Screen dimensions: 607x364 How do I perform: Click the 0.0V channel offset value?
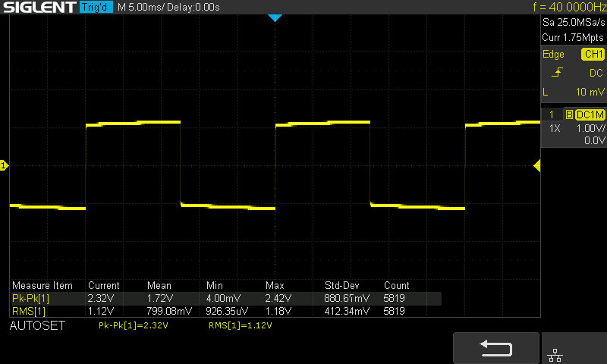(x=594, y=140)
